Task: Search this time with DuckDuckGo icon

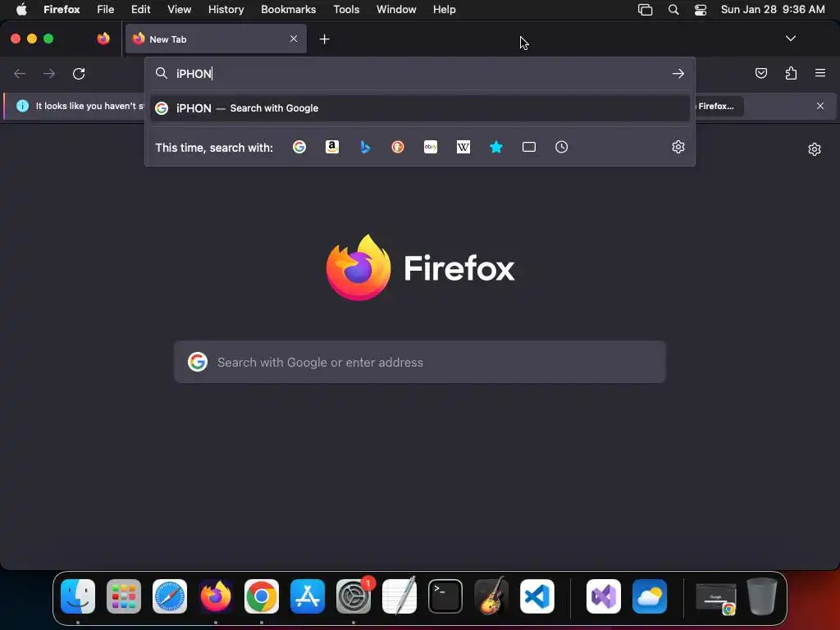Action: (x=398, y=147)
